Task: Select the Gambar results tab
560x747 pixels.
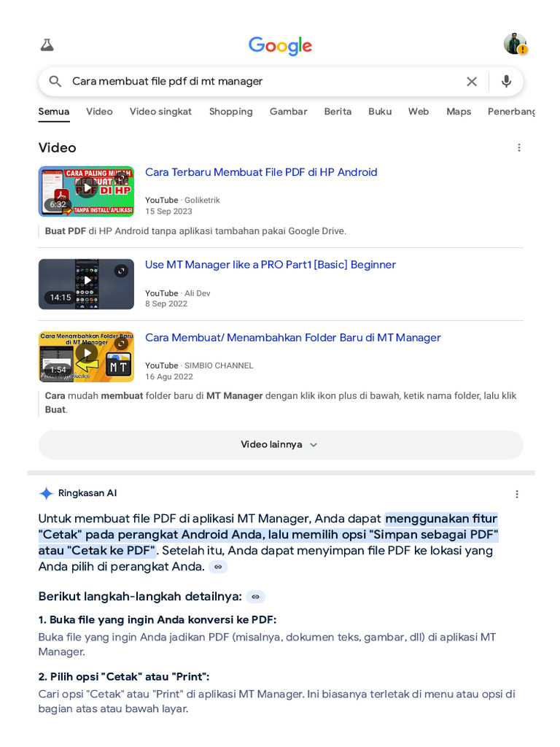Action: tap(289, 112)
